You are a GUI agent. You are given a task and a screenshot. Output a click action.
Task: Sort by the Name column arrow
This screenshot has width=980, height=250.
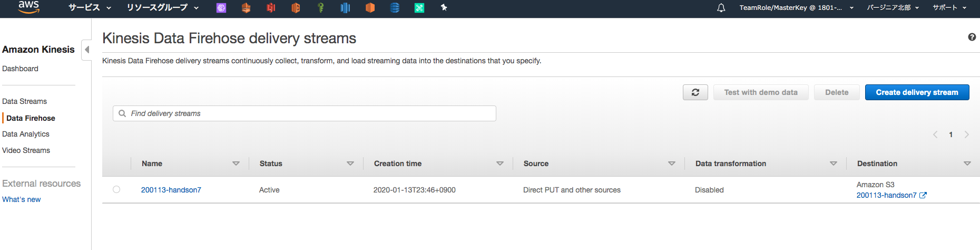pyautogui.click(x=236, y=164)
